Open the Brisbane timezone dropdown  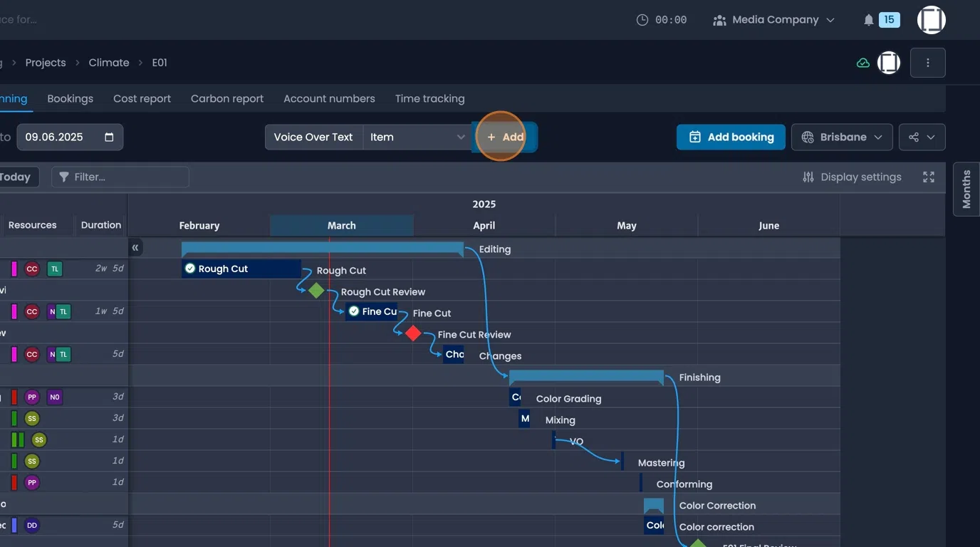pos(842,137)
